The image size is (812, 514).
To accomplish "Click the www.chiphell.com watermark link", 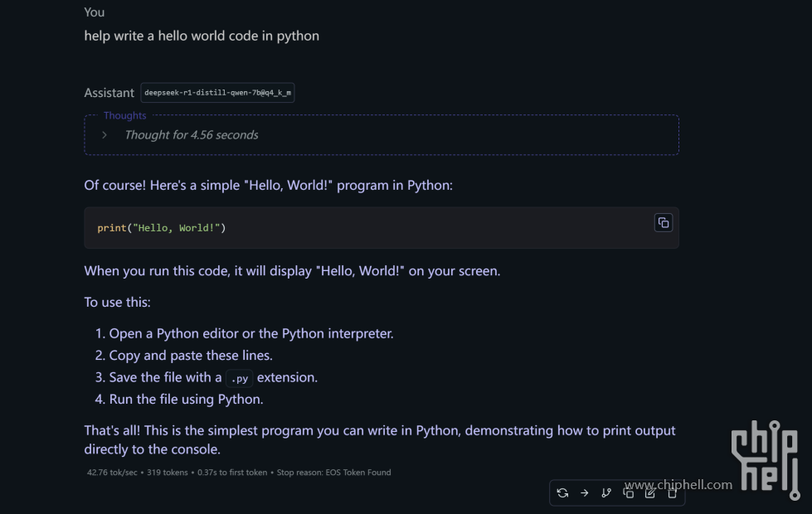I will [x=678, y=485].
